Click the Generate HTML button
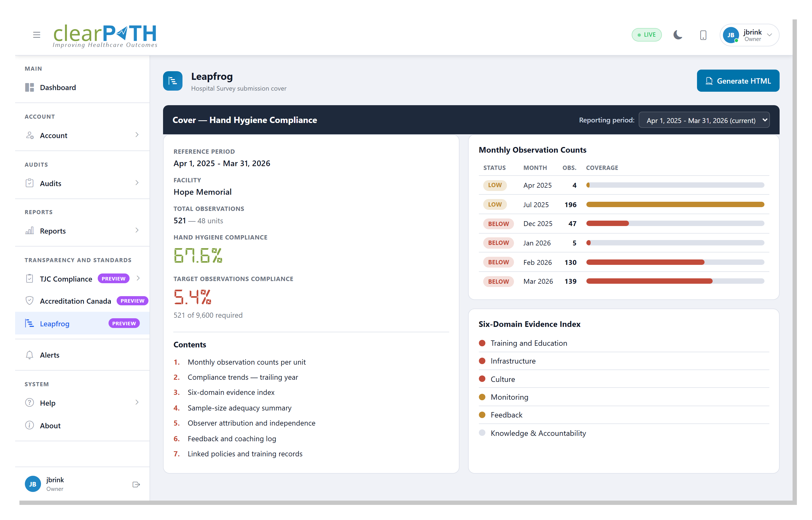 (x=738, y=81)
